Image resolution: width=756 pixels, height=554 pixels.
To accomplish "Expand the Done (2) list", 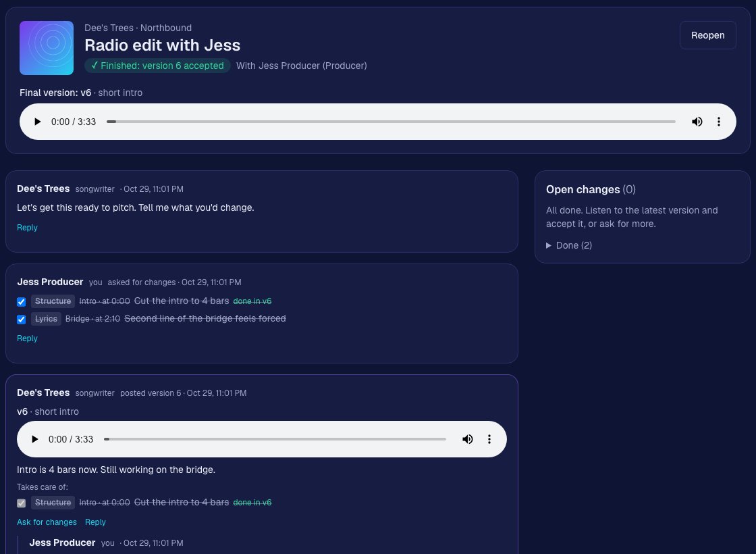I will 569,245.
